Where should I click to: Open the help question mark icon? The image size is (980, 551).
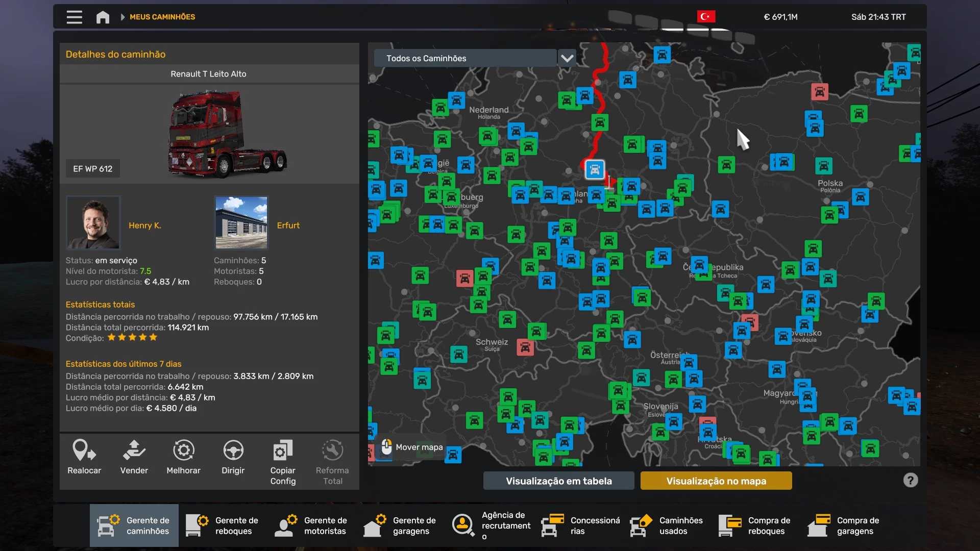point(910,480)
